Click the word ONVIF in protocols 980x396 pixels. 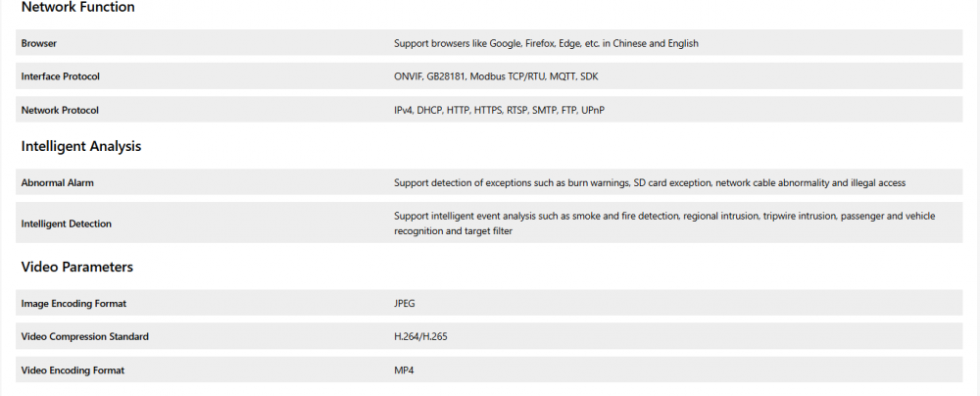point(408,76)
